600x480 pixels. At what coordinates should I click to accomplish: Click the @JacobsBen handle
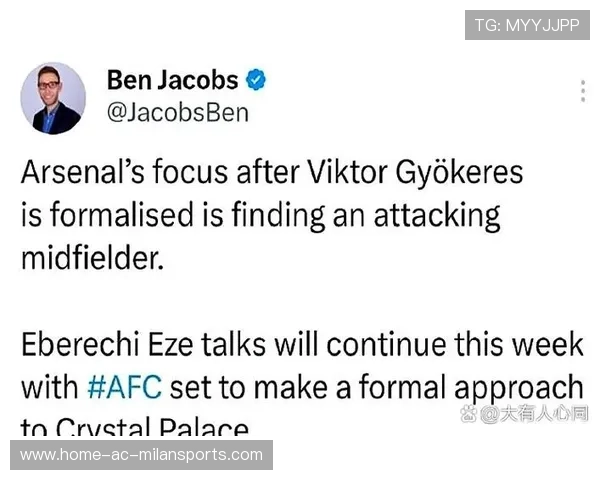[x=177, y=112]
